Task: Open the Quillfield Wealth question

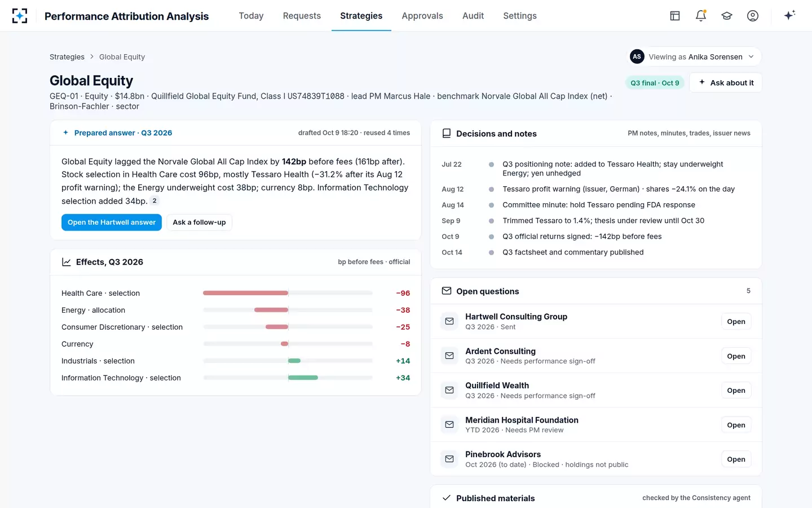Action: 736,390
